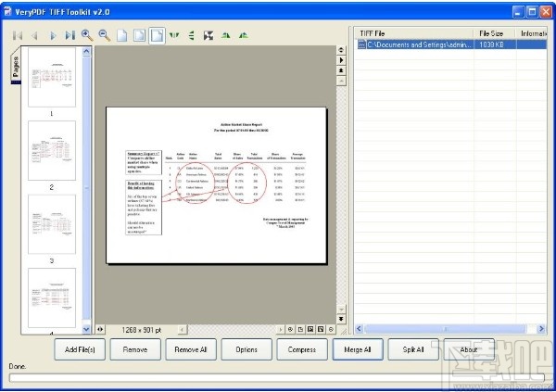Zoom out with the minus magnifier

104,35
